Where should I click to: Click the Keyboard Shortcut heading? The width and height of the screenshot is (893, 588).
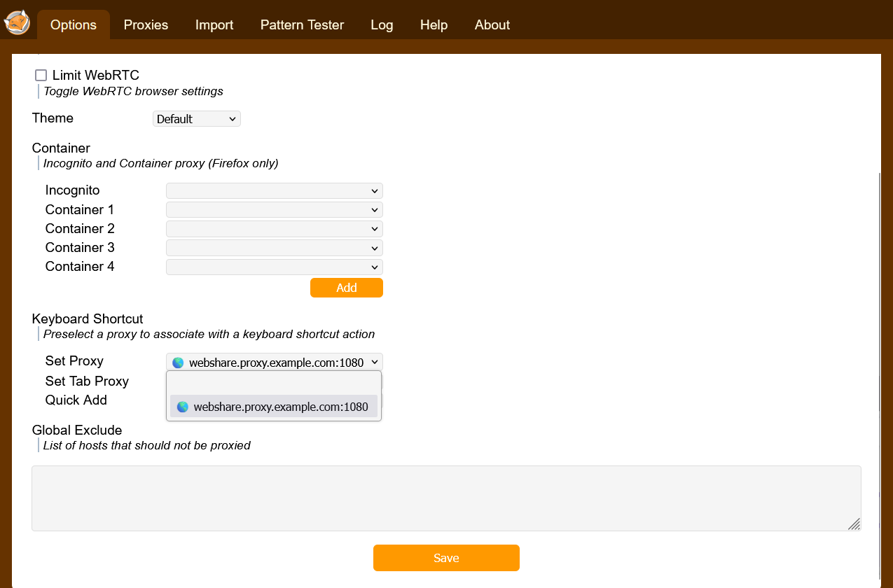coord(88,319)
